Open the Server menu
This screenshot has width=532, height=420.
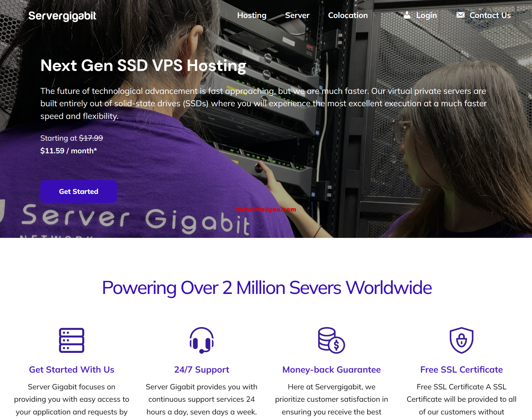coord(297,15)
